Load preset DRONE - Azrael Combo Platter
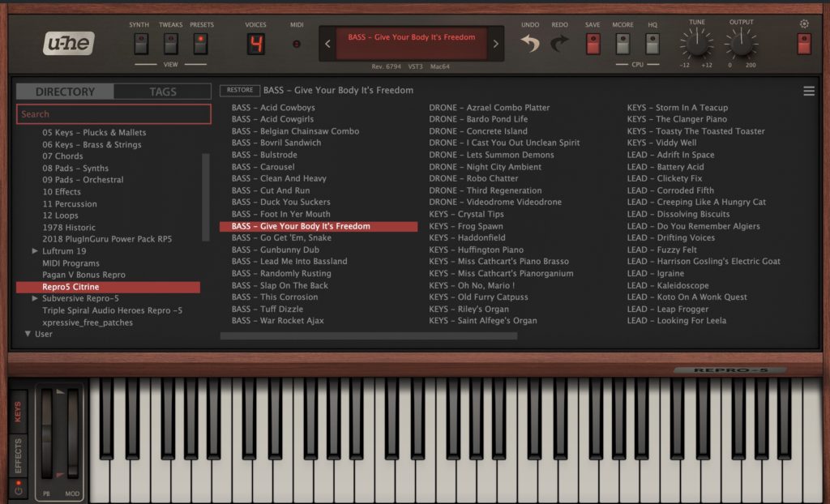This screenshot has width=830, height=504. point(489,108)
